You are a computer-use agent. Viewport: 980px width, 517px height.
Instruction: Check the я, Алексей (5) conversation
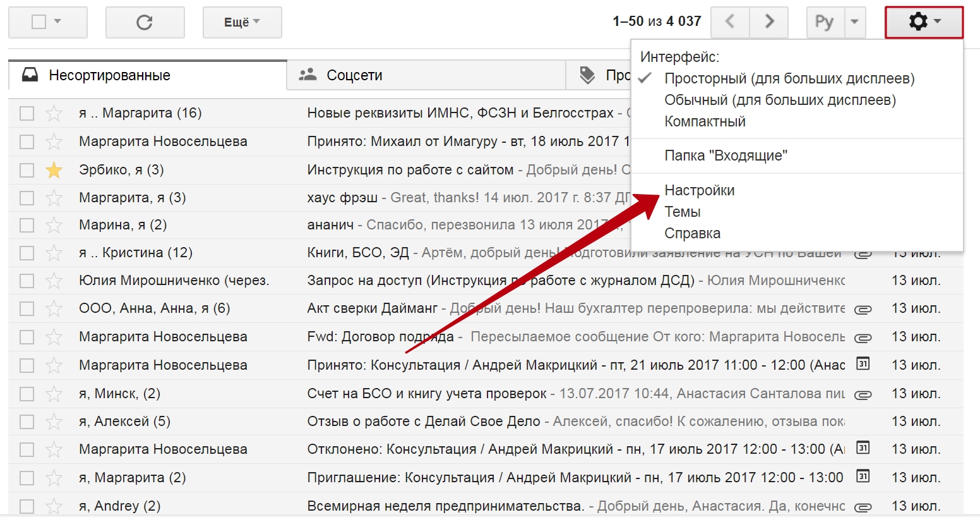[x=27, y=422]
